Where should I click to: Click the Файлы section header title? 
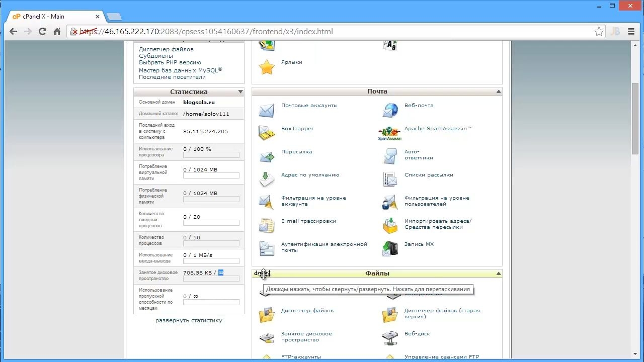coord(377,274)
